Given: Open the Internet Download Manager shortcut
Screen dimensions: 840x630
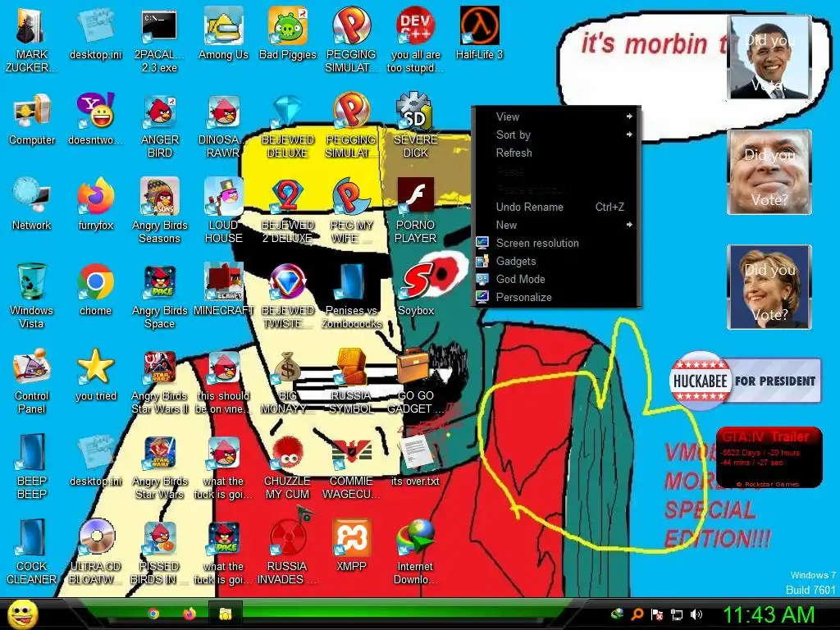Looking at the screenshot, I should pyautogui.click(x=415, y=551).
